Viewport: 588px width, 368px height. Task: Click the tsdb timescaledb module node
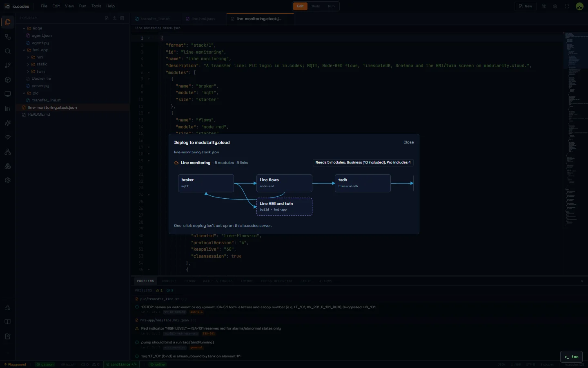[x=363, y=183]
